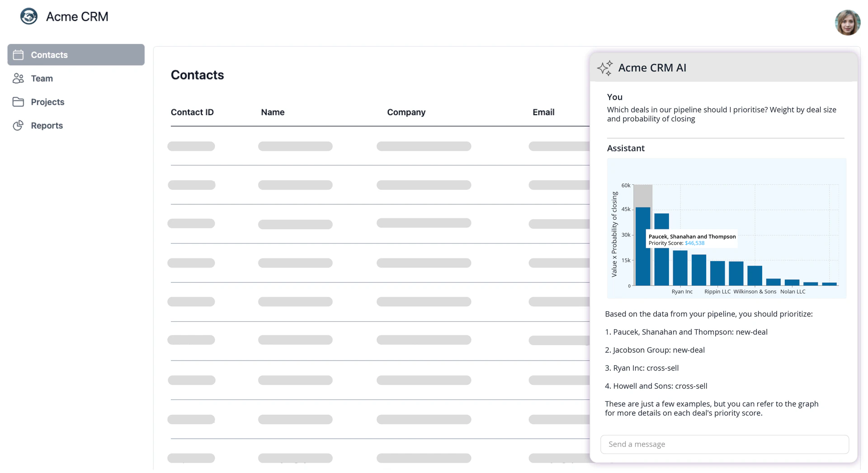Navigate to the Reports section
The height and width of the screenshot is (473, 868).
(x=47, y=125)
